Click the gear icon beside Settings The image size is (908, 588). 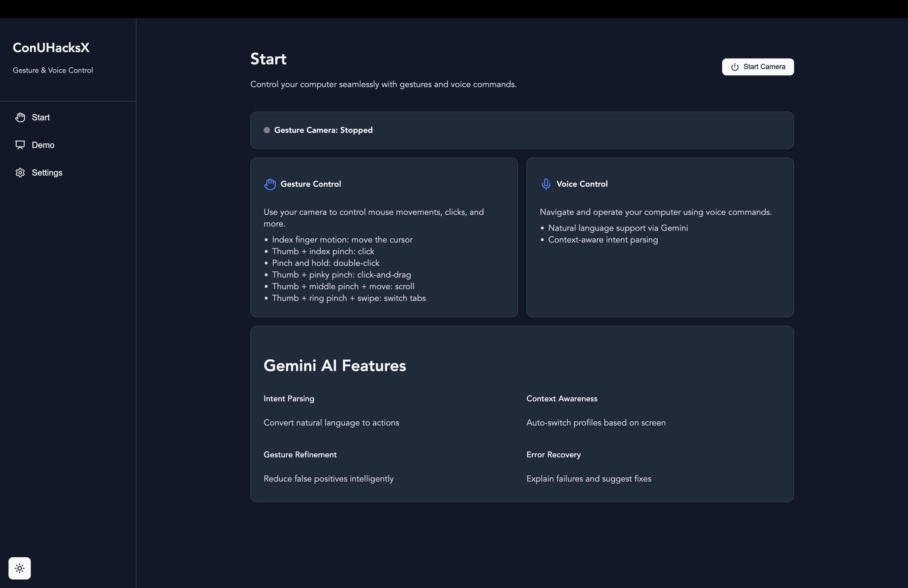click(x=20, y=172)
